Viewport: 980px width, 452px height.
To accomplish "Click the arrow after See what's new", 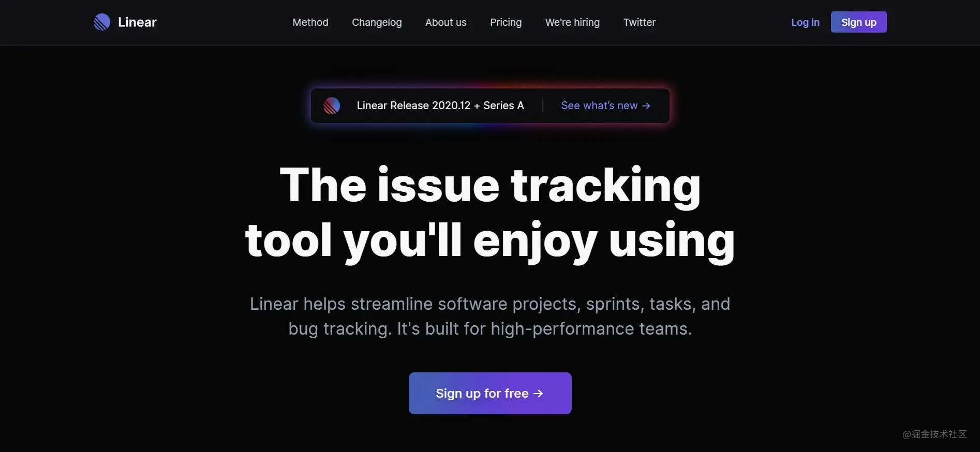I will tap(646, 106).
